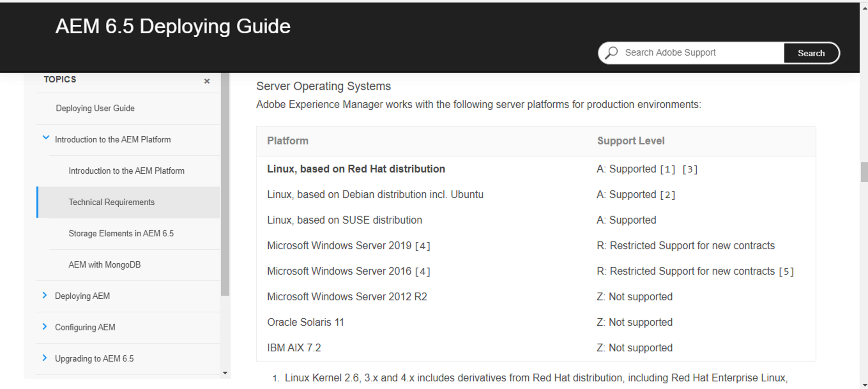Open the Deploying AEM topic link
The width and height of the screenshot is (868, 389).
point(82,296)
